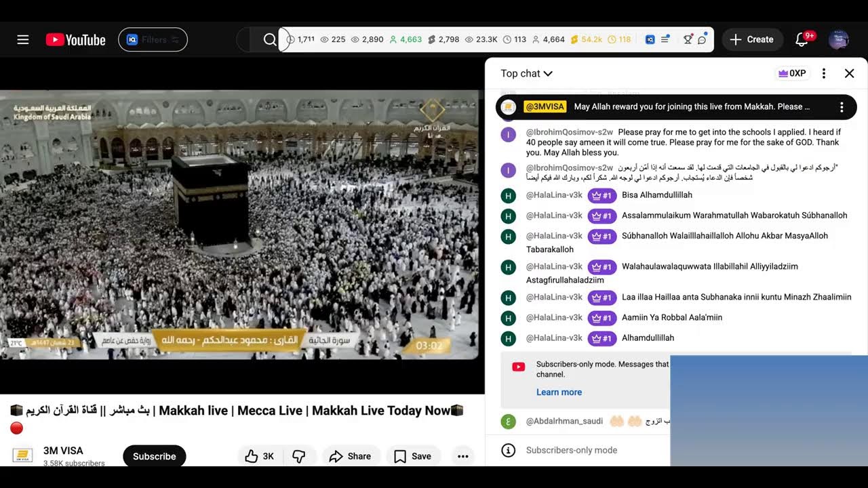Screen dimensions: 868x488
Task: Dislike the video
Action: click(x=299, y=456)
